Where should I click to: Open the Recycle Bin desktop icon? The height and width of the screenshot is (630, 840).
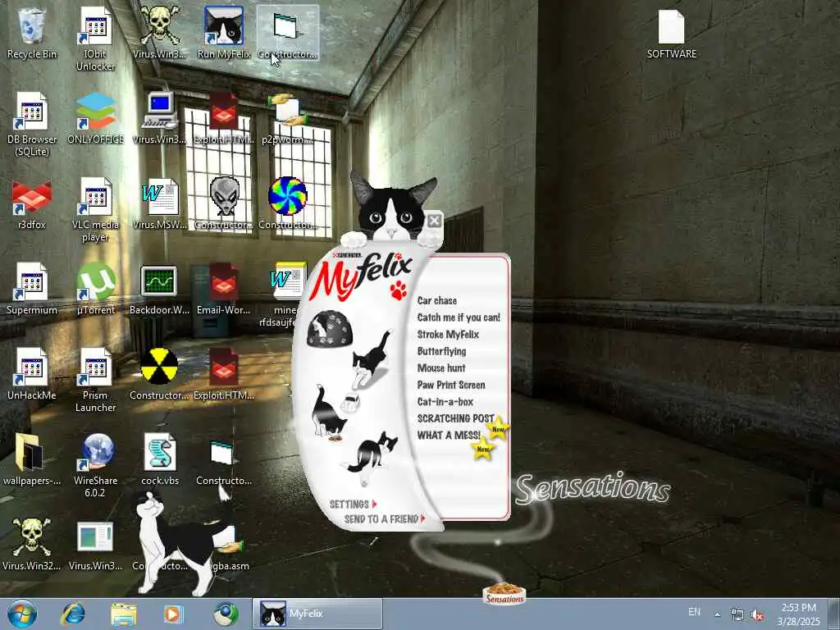32,33
